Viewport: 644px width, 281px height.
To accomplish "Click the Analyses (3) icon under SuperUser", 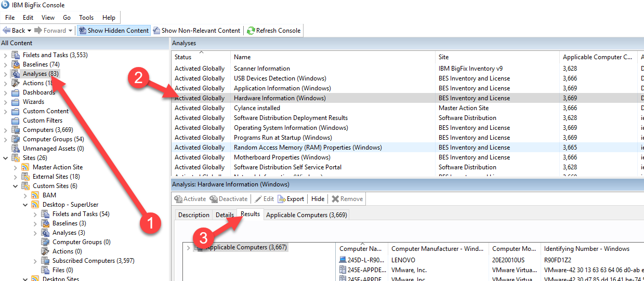I will [45, 233].
